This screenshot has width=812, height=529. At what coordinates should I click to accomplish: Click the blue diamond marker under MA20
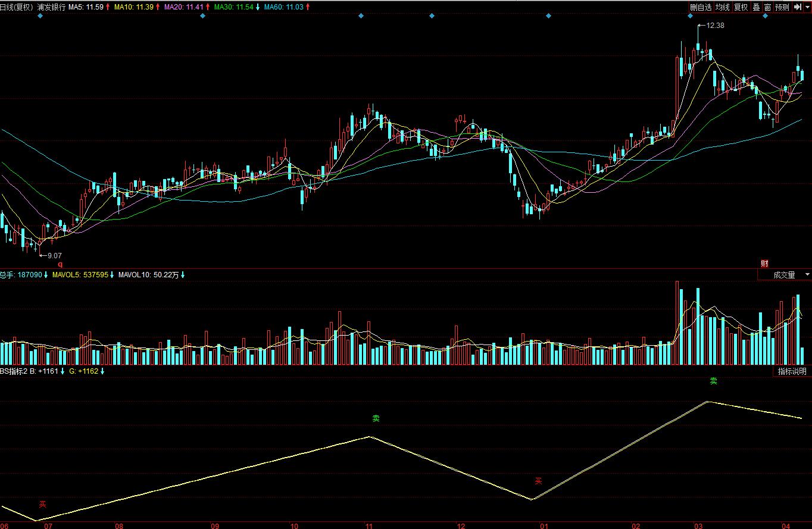[202, 16]
